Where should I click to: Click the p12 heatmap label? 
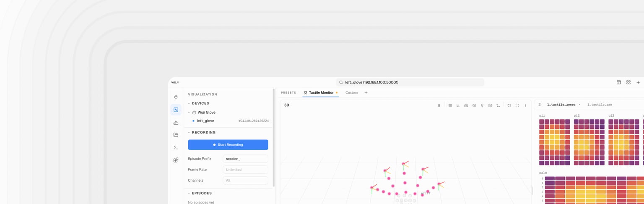click(x=577, y=115)
